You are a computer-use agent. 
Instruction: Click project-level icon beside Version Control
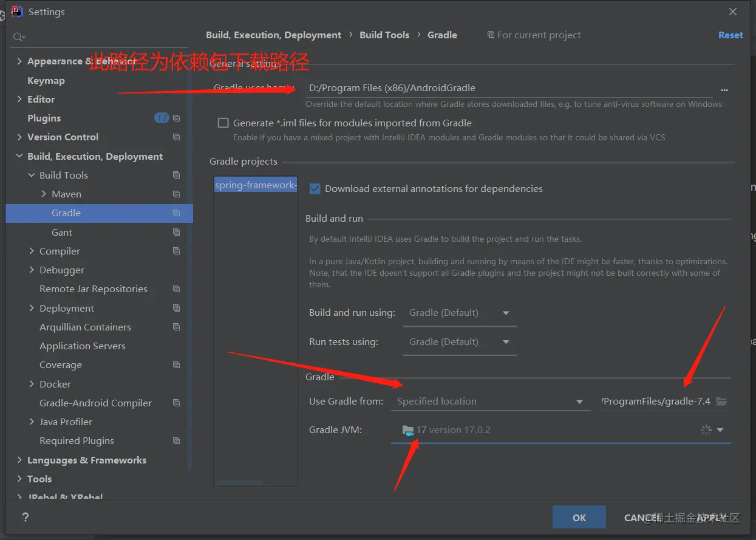[x=177, y=137]
